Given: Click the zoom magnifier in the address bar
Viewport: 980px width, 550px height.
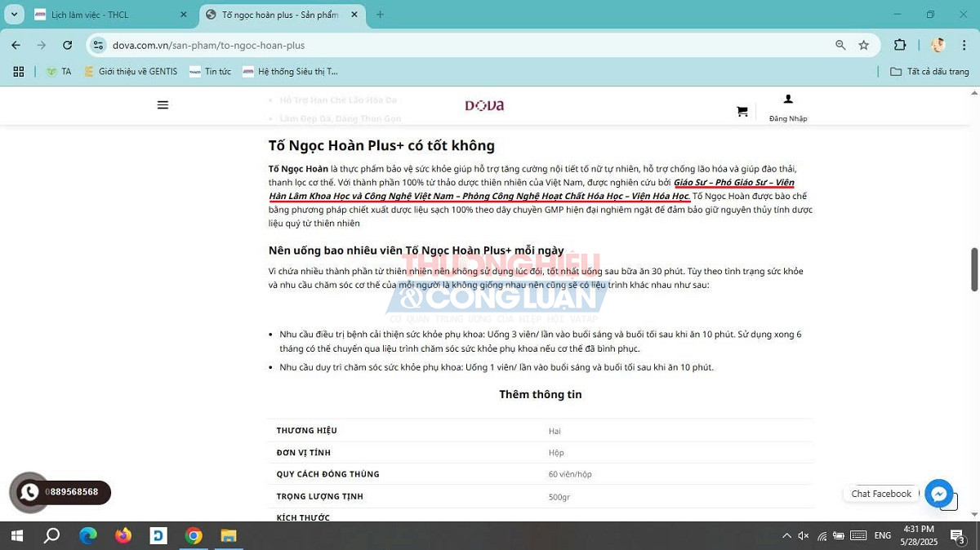Looking at the screenshot, I should click(x=840, y=46).
